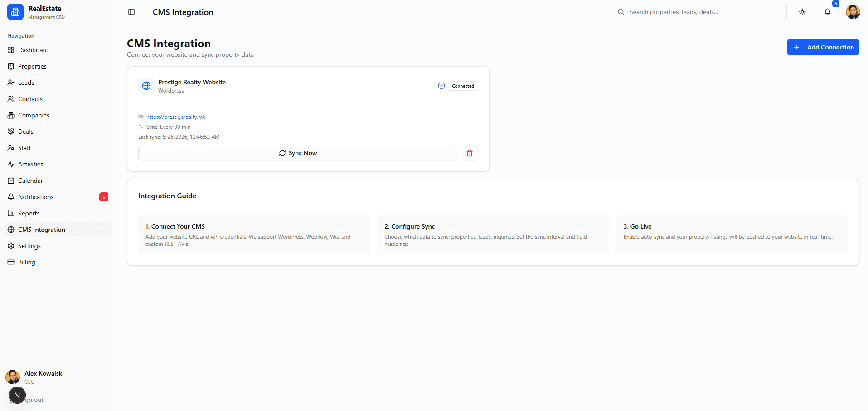Go to Leads page
Viewport: 868px width, 411px height.
pyautogui.click(x=58, y=83)
